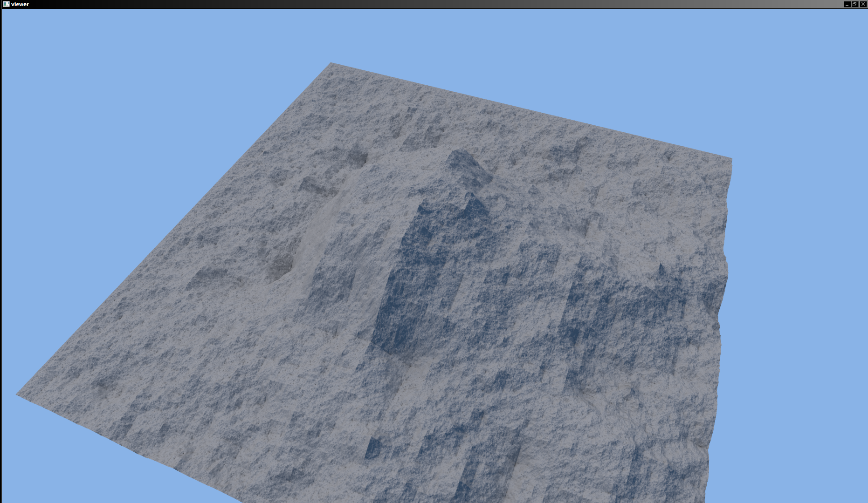Select the large dark blue patch at terrain center

410,279
